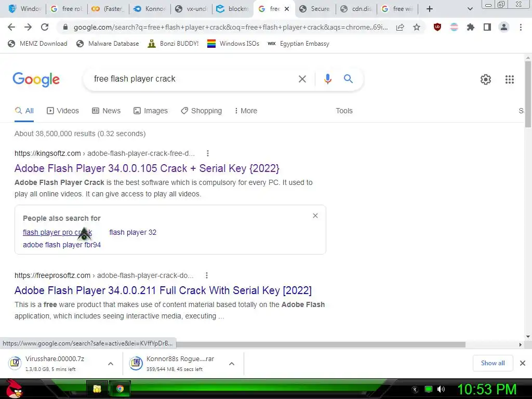The height and width of the screenshot is (399, 532).
Task: Open a new browser tab
Action: [430, 9]
